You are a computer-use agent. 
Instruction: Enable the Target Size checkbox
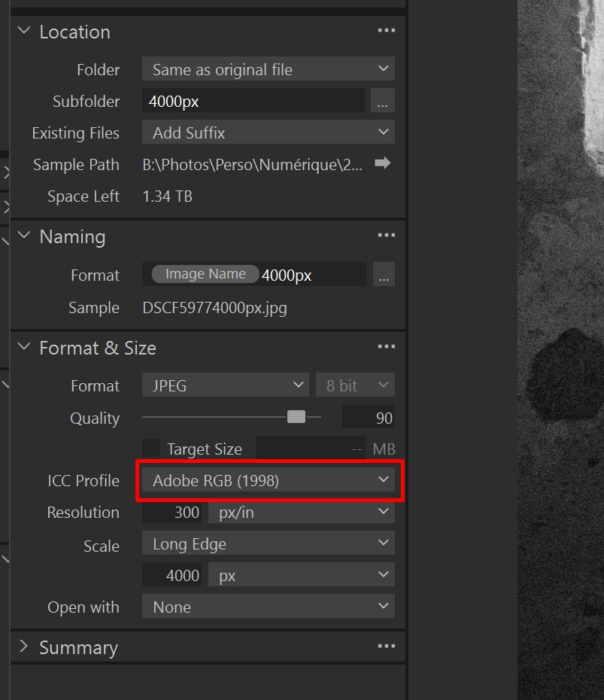coord(151,448)
